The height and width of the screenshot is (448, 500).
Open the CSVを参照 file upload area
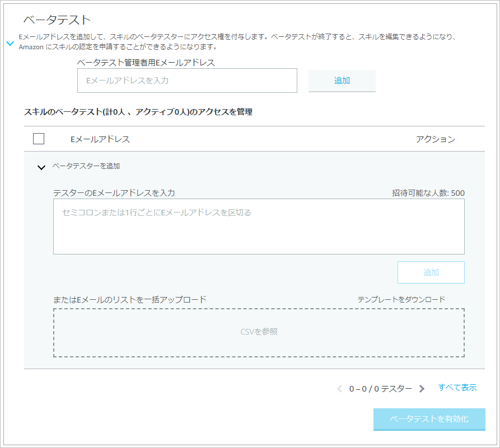[259, 332]
